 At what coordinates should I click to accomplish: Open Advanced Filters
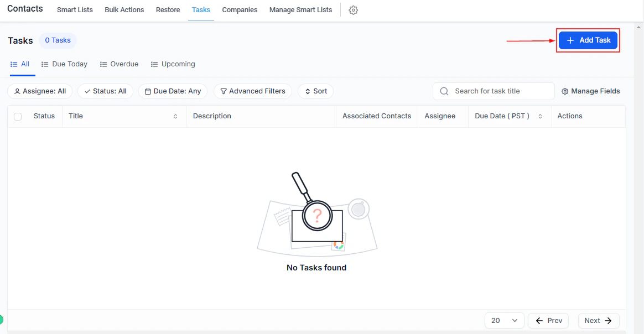[x=253, y=91]
